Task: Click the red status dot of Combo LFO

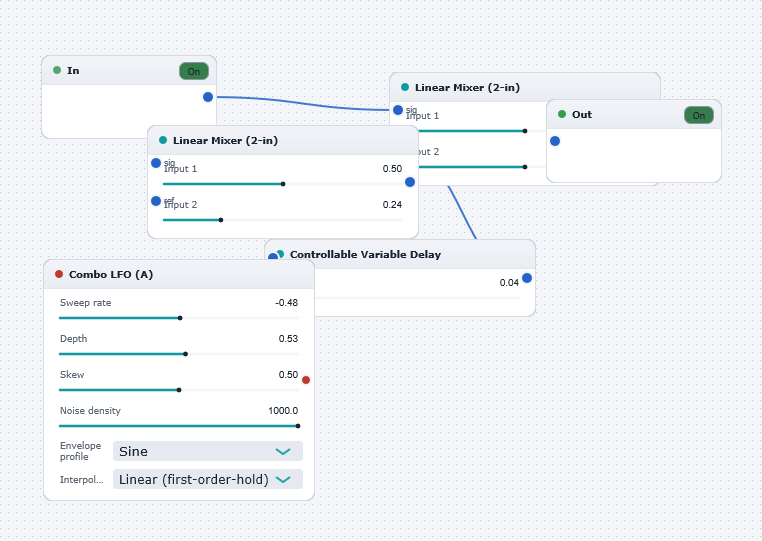Action: point(59,274)
